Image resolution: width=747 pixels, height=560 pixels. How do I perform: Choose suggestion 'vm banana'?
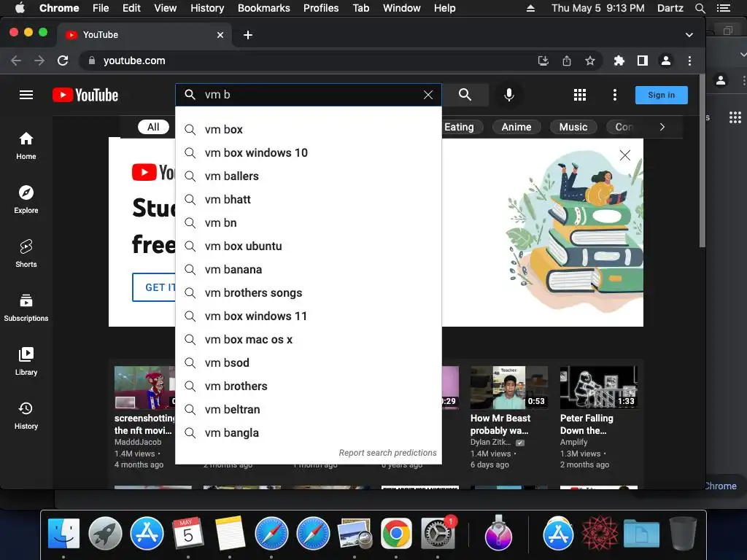tap(309, 270)
